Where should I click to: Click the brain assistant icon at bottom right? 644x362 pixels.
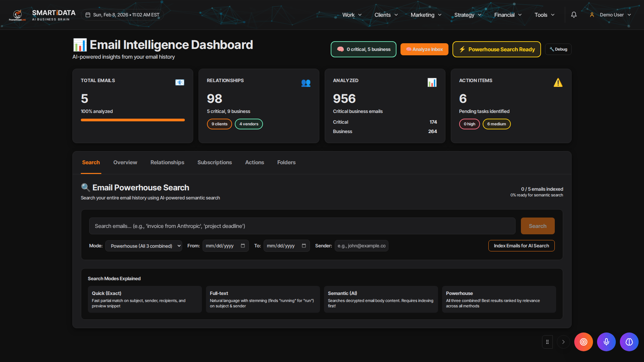[629, 342]
